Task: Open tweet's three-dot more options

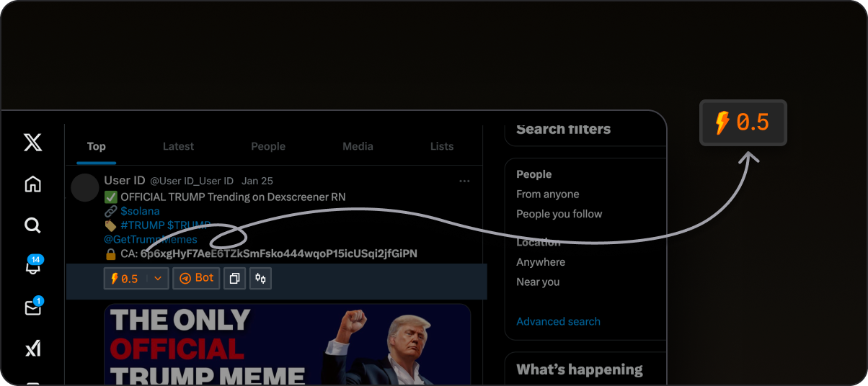Action: point(464,181)
